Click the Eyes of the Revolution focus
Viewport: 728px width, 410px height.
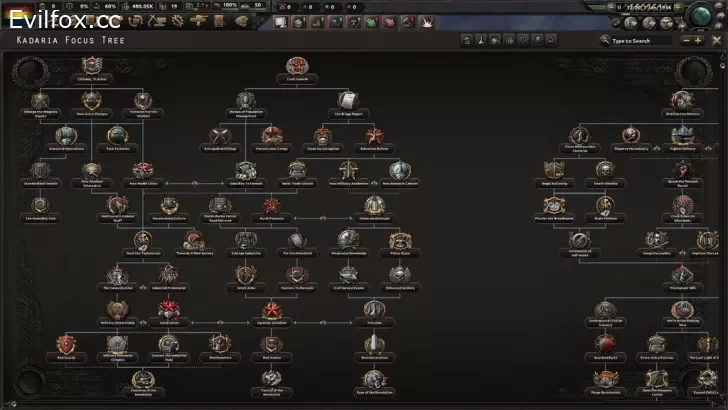pyautogui.click(x=374, y=380)
